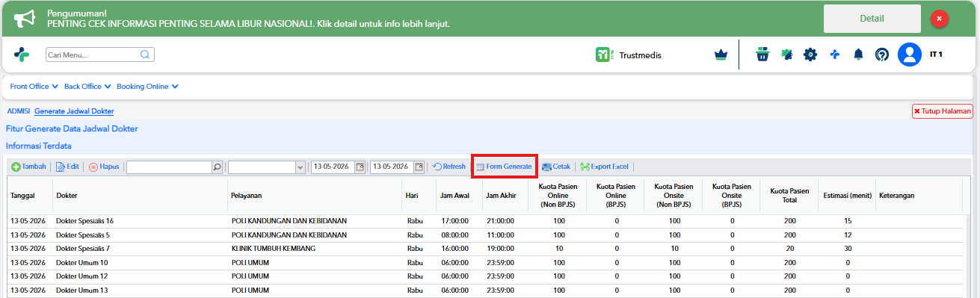Open the bell notifications icon
980x298 pixels.
coord(859,55)
